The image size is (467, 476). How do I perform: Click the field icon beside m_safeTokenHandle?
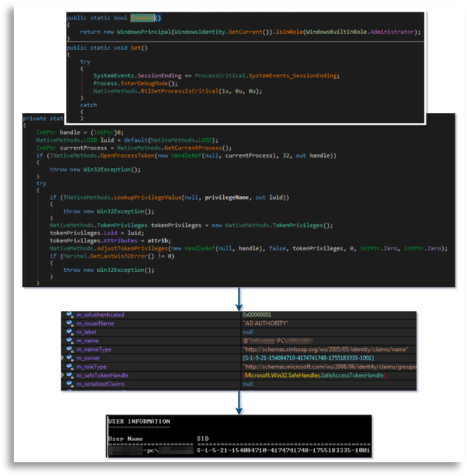click(70, 375)
